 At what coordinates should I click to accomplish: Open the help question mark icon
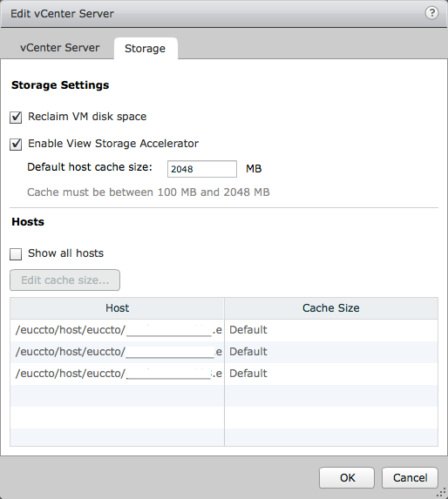[431, 13]
